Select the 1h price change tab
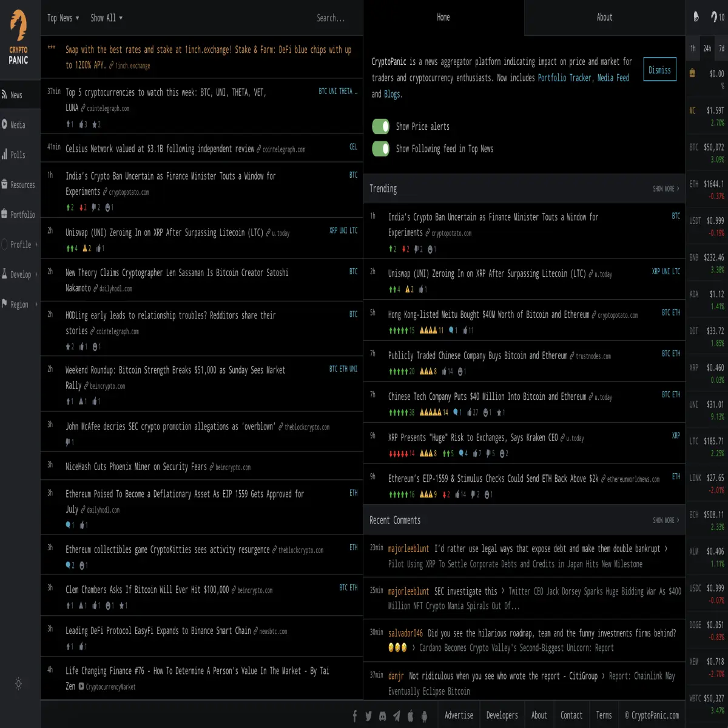Viewport: 728px width, 728px height. point(693,48)
